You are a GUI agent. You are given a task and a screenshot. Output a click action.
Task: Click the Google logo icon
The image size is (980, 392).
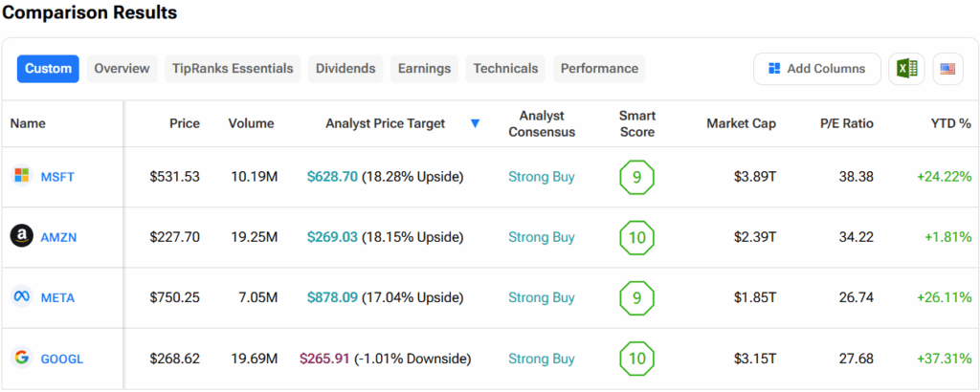pyautogui.click(x=21, y=358)
